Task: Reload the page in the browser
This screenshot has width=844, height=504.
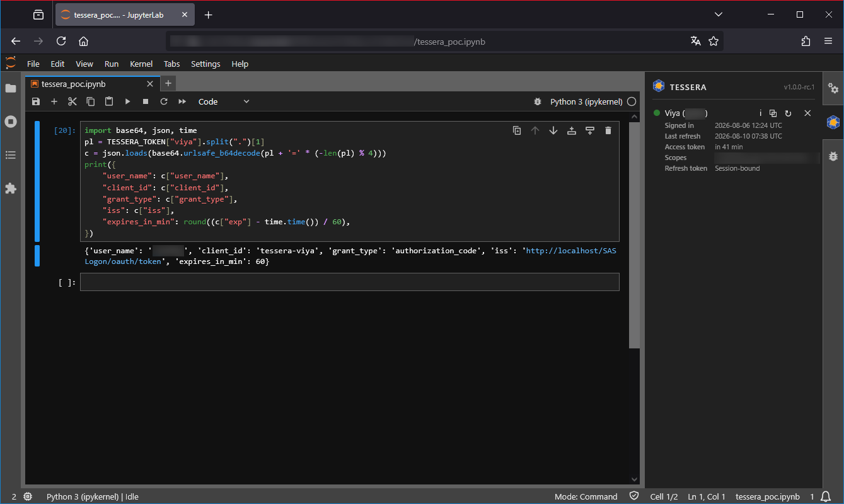Action: click(61, 41)
